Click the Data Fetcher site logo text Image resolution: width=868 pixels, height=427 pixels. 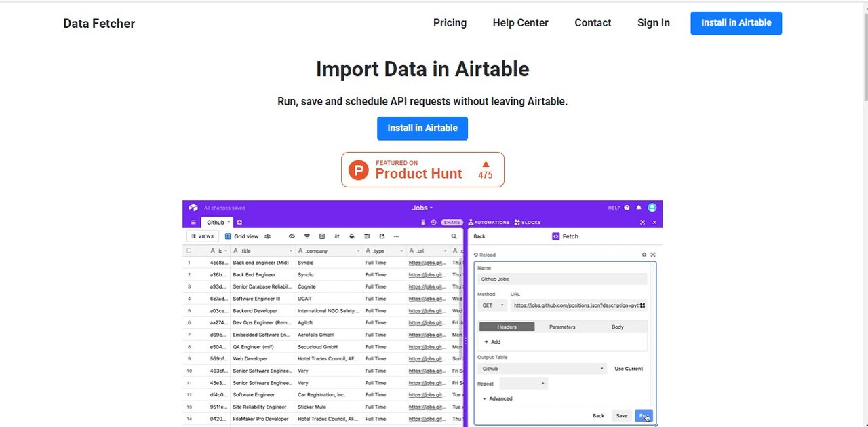point(99,24)
